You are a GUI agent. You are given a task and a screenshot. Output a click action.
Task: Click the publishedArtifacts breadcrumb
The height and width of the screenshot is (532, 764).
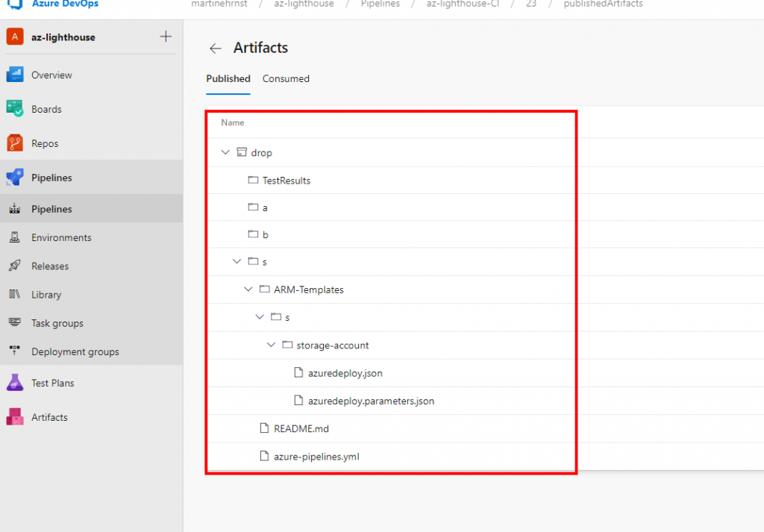(x=603, y=4)
